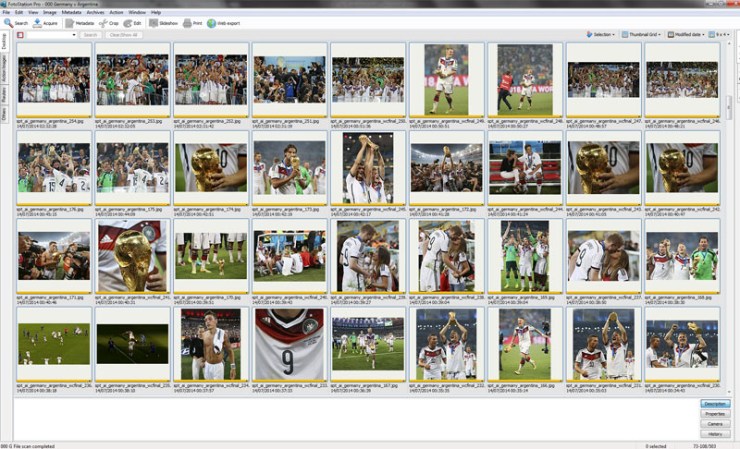Print the selected images
Image resolution: width=740 pixels, height=449 pixels.
[193, 22]
